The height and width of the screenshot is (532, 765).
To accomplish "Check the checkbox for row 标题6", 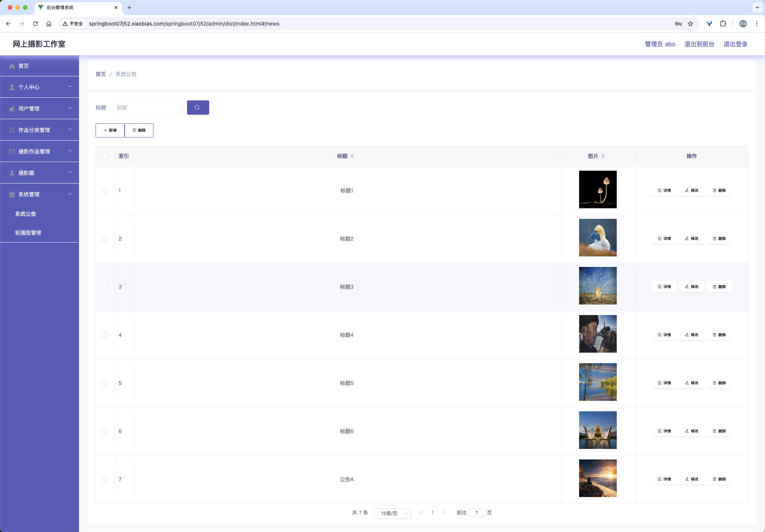I will [105, 431].
